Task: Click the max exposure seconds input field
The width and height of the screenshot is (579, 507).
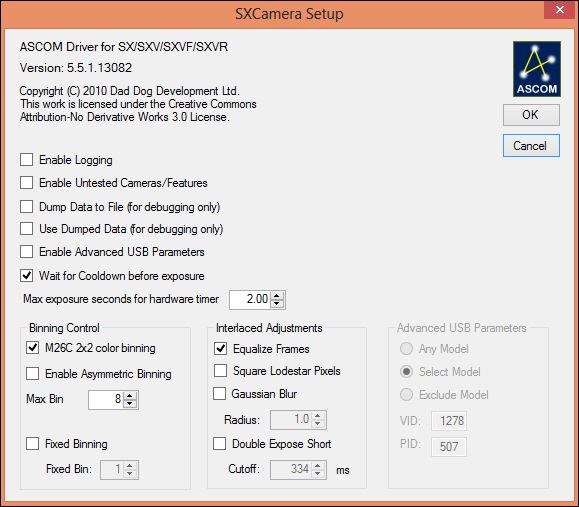Action: (x=251, y=299)
